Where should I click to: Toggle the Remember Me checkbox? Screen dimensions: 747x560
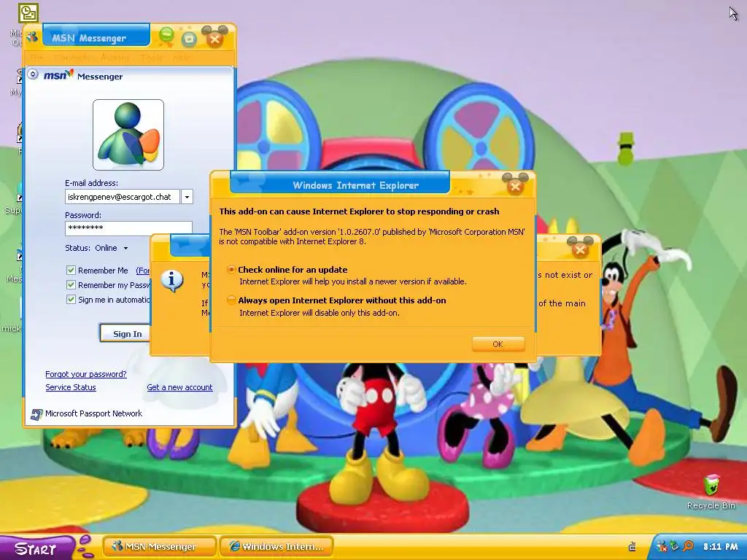pyautogui.click(x=71, y=271)
